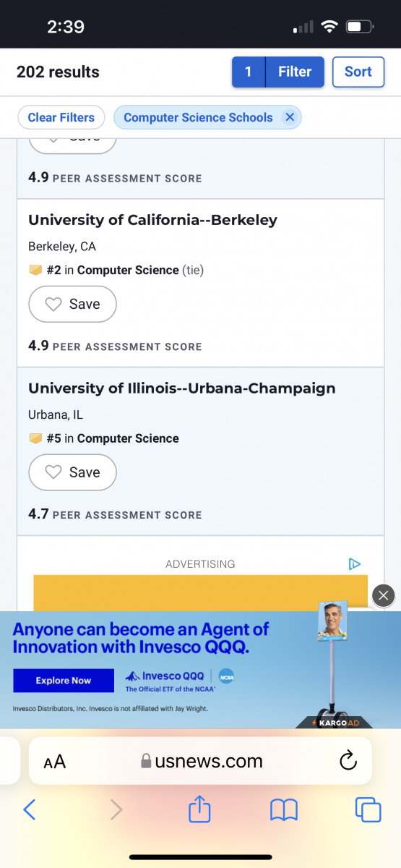Click Explore Now in Invesco ad
Image resolution: width=401 pixels, height=868 pixels.
tap(64, 681)
